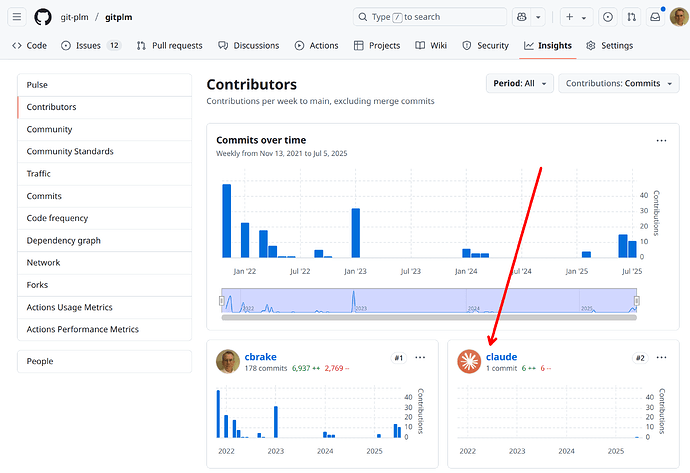The image size is (690, 473).
Task: Open the notifications inbox
Action: coord(655,17)
